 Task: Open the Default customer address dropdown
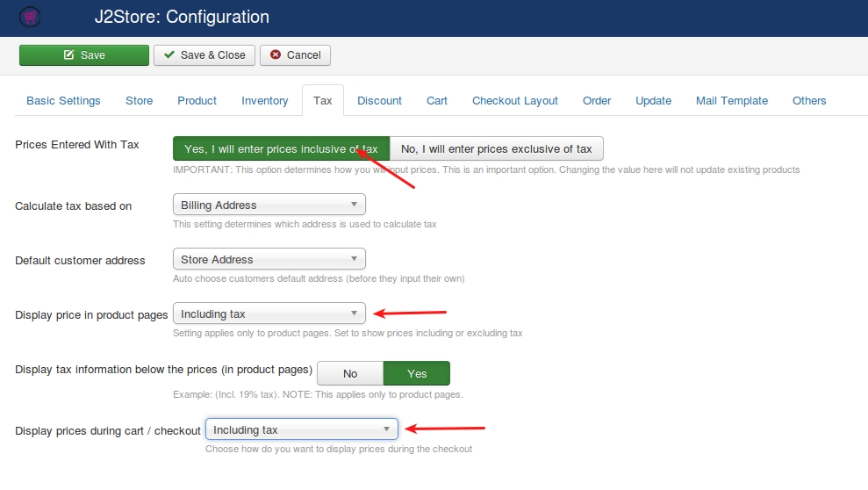point(269,259)
